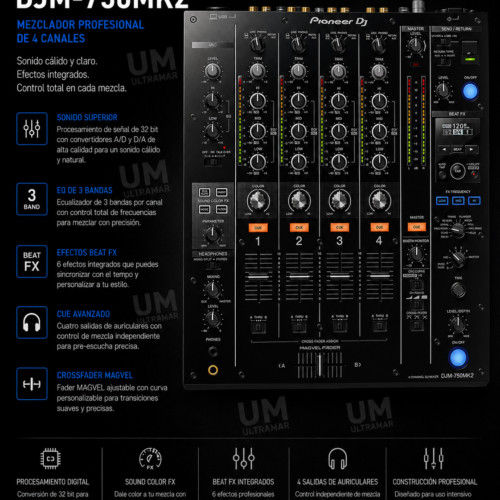Click the Magvel crossfader handle
This screenshot has width=500, height=500.
coord(319,365)
